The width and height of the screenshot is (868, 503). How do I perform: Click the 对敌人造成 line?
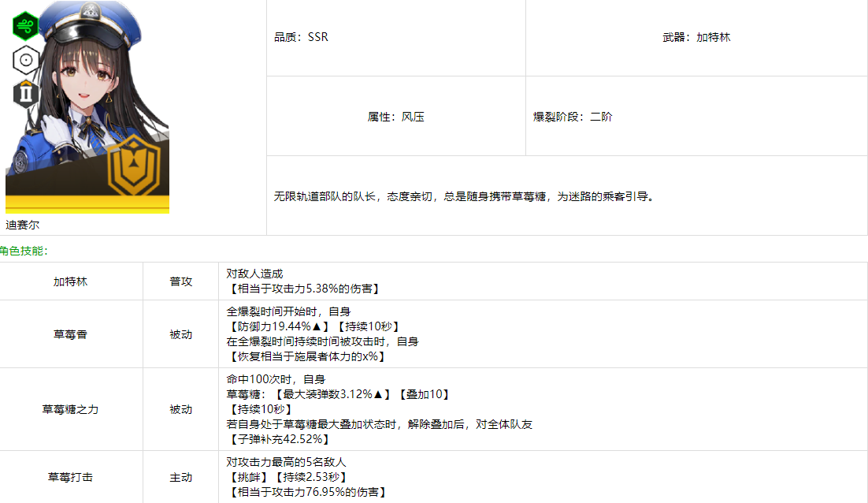click(254, 274)
